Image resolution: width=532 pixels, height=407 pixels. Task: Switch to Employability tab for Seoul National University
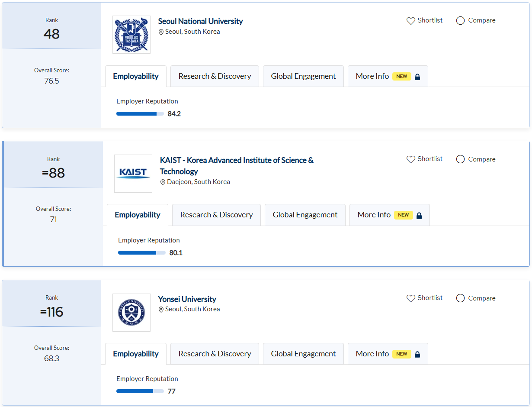(136, 76)
